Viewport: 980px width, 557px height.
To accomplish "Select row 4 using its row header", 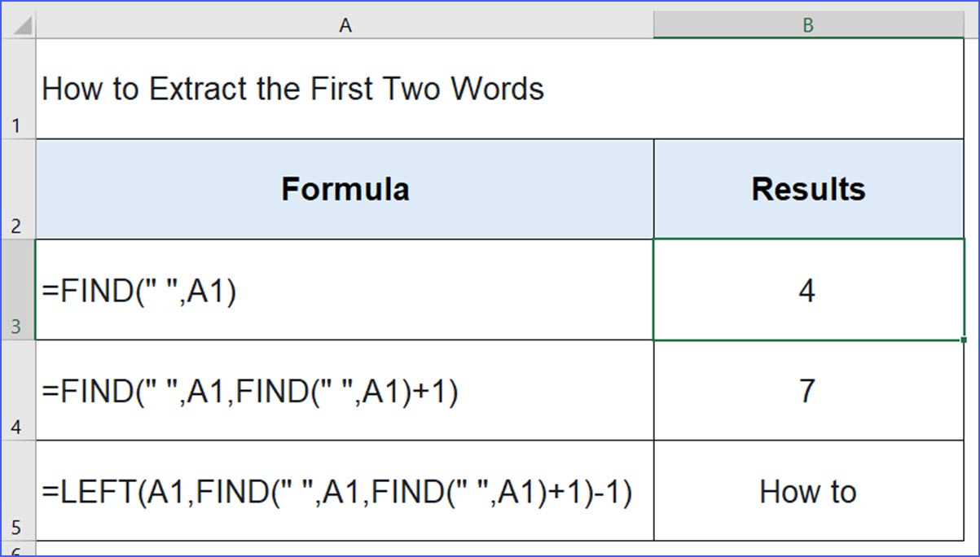I will click(18, 391).
